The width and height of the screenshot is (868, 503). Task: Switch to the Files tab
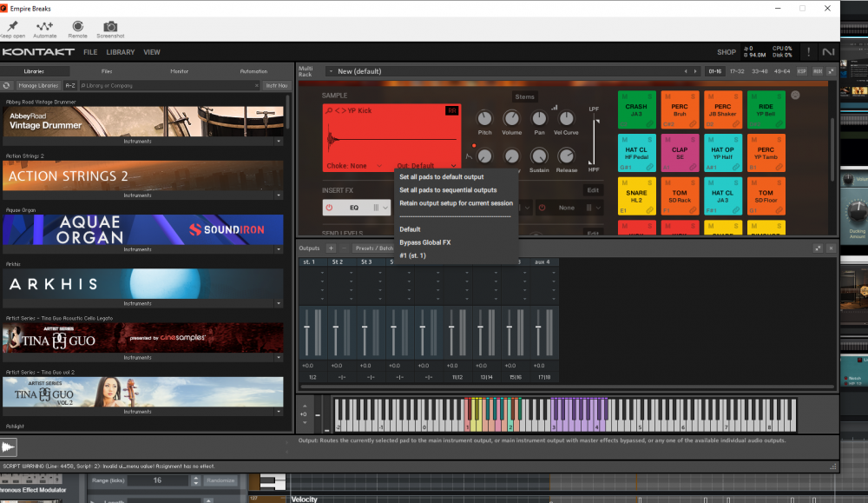click(x=107, y=71)
